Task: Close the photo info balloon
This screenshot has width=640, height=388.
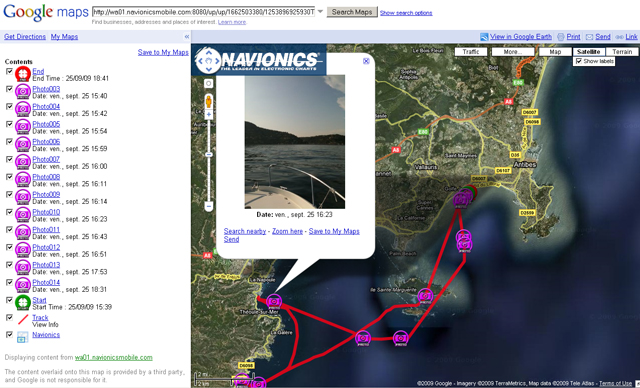Action: coord(366,61)
